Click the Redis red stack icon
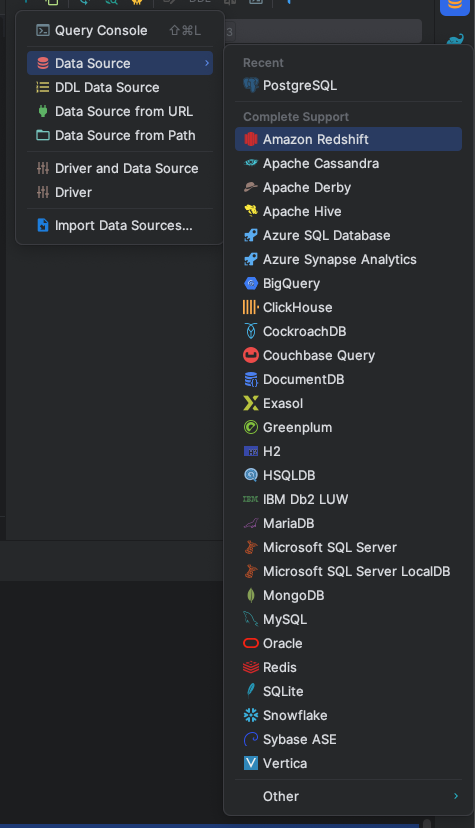475x828 pixels. [251, 667]
